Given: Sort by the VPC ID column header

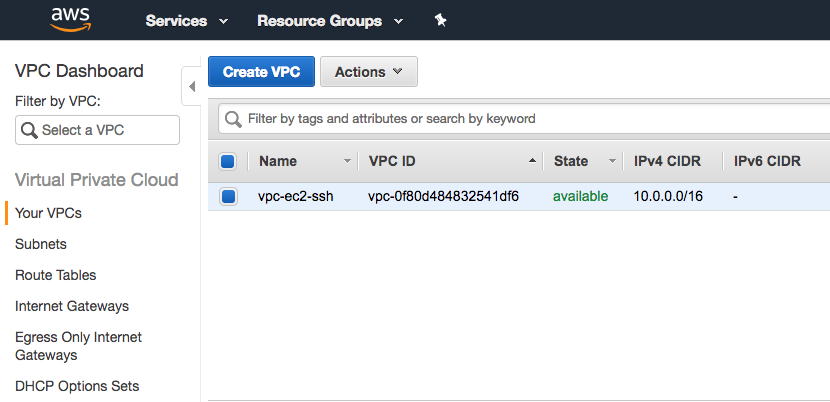Looking at the screenshot, I should [x=392, y=162].
